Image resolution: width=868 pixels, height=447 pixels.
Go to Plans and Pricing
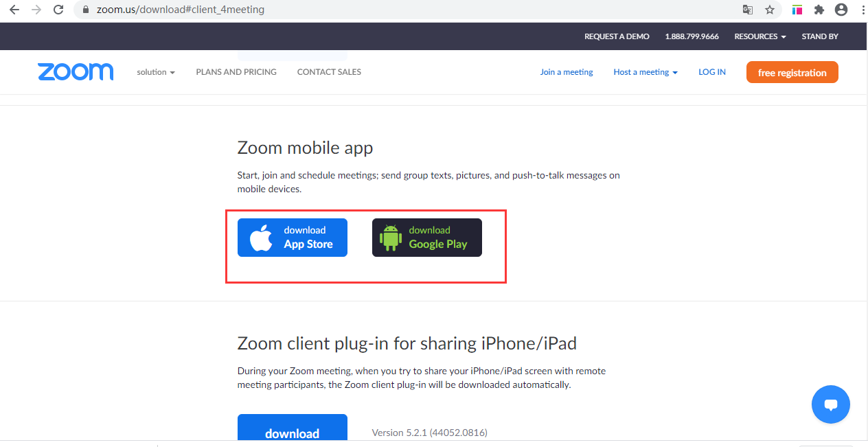[x=236, y=72]
